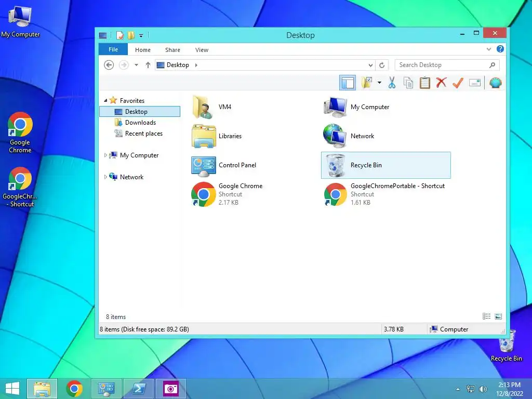
Task: Expand Network in navigation pane
Action: pyautogui.click(x=105, y=177)
